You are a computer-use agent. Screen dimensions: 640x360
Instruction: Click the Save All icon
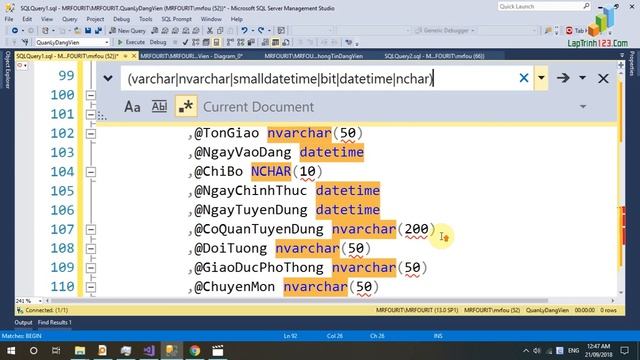click(98, 31)
